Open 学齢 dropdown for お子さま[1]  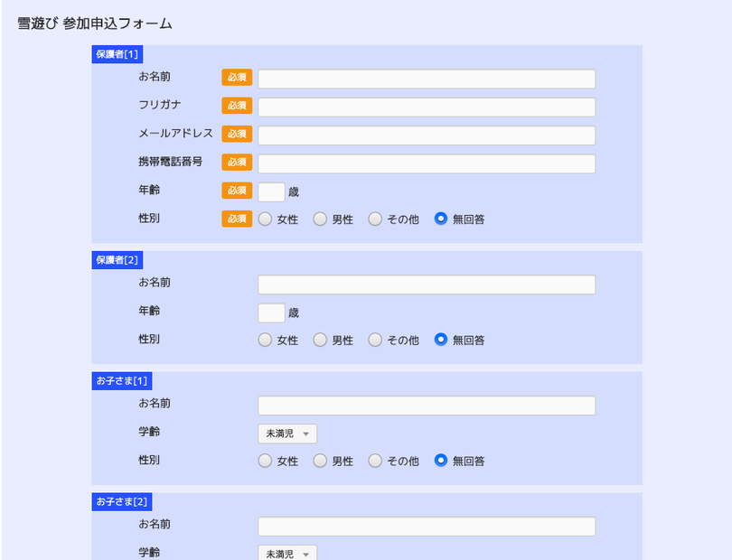pyautogui.click(x=287, y=434)
